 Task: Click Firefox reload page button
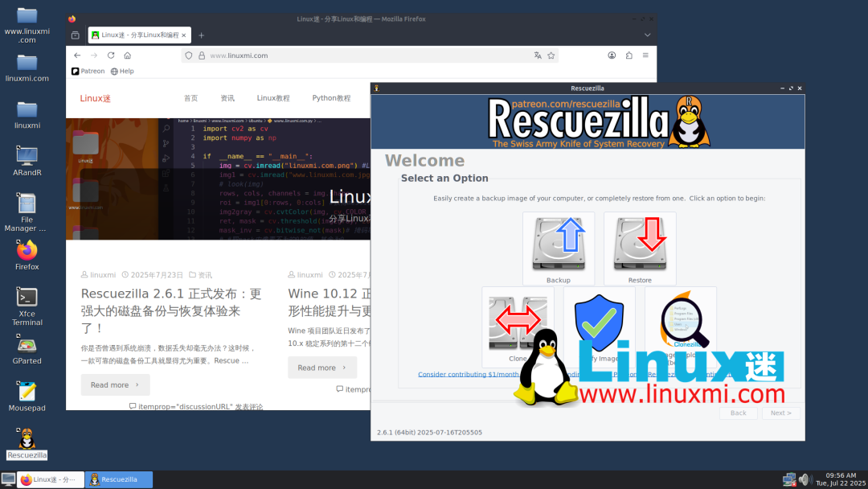tap(111, 55)
